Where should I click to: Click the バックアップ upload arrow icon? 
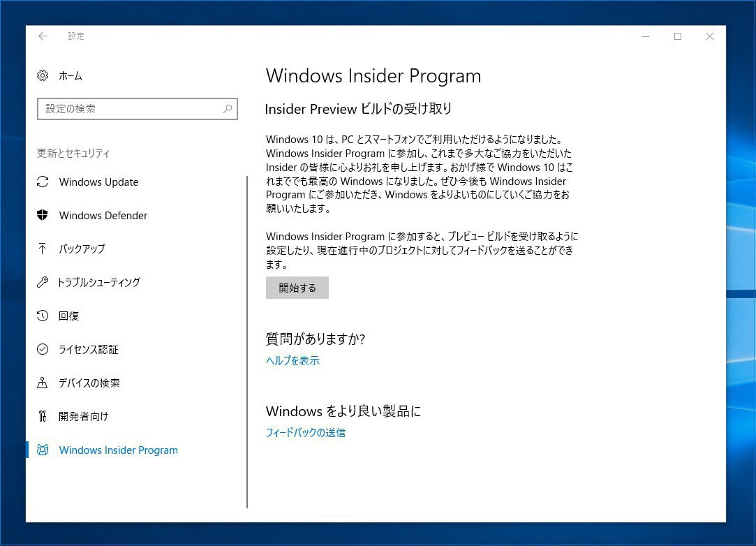tap(43, 249)
